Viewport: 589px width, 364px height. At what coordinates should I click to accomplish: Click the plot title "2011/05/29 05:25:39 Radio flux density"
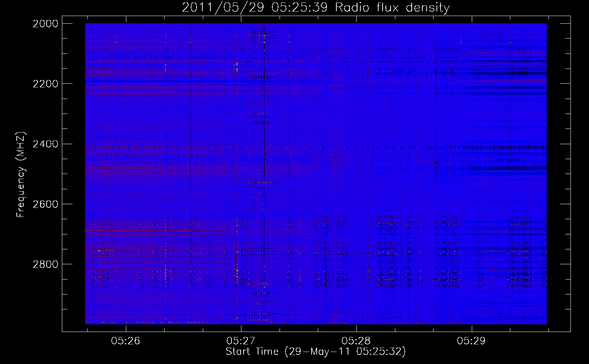316,8
